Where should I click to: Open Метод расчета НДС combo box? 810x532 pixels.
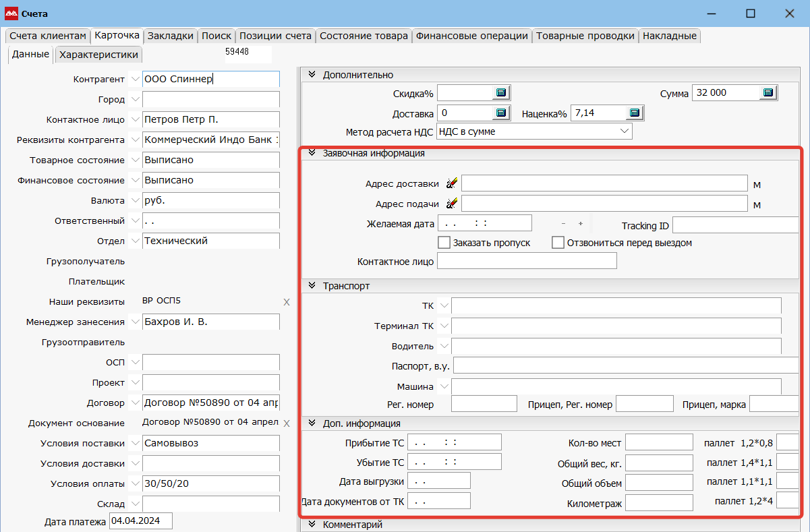tap(535, 131)
